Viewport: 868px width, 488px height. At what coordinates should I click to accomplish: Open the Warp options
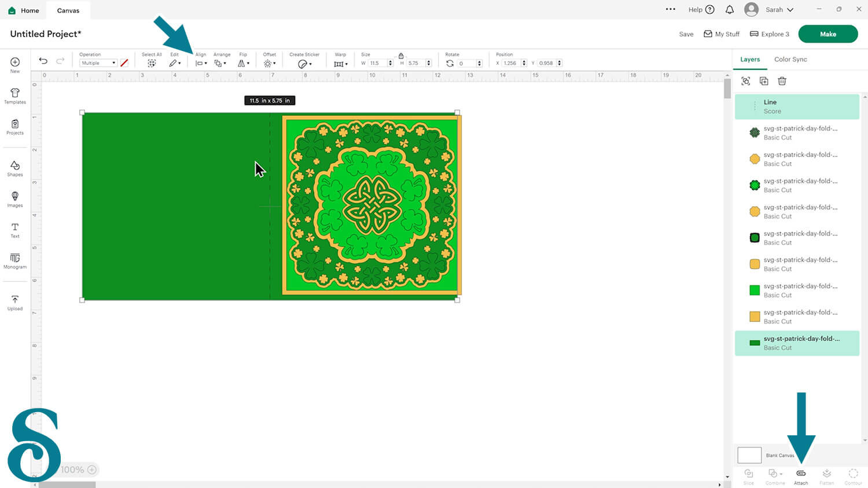click(x=341, y=64)
